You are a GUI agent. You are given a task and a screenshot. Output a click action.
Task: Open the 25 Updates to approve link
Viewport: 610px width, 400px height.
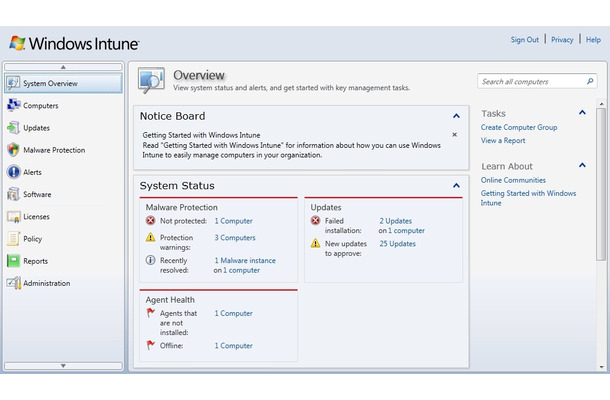click(397, 243)
